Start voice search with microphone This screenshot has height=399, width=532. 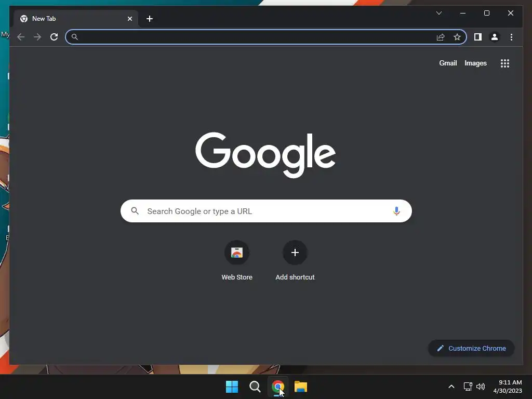tap(396, 211)
